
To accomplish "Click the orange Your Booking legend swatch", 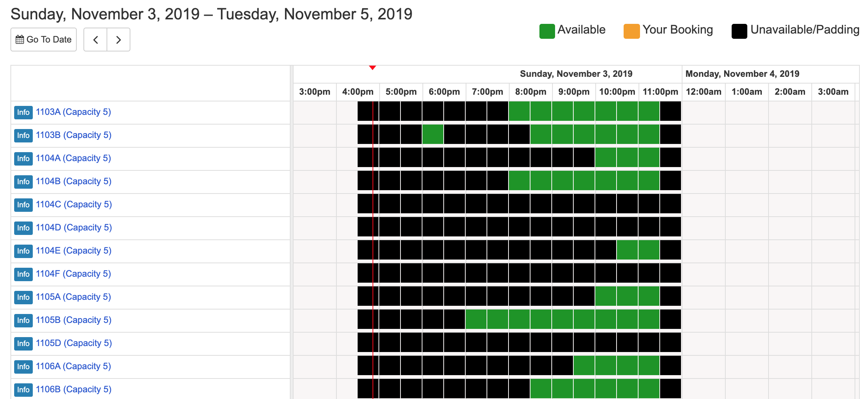I will pos(631,31).
